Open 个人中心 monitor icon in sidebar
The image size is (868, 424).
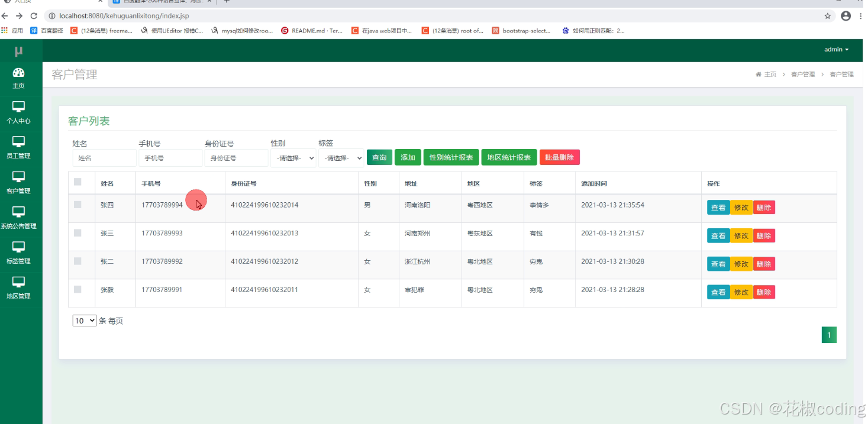click(x=18, y=107)
